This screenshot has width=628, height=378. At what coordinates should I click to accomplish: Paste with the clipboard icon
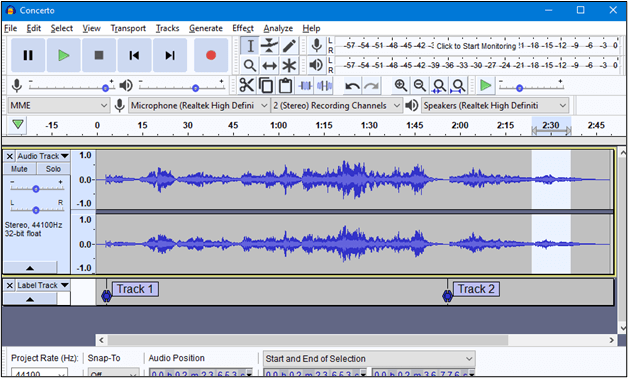(x=285, y=85)
